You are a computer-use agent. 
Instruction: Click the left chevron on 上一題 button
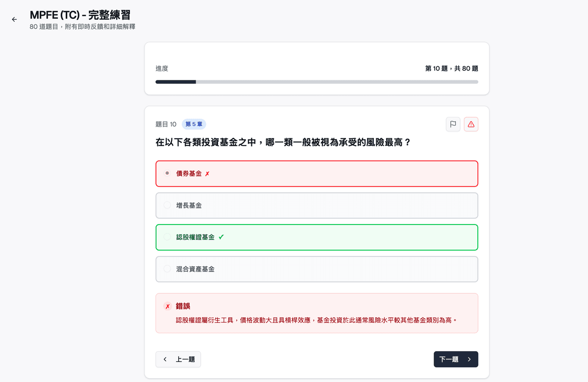(165, 359)
